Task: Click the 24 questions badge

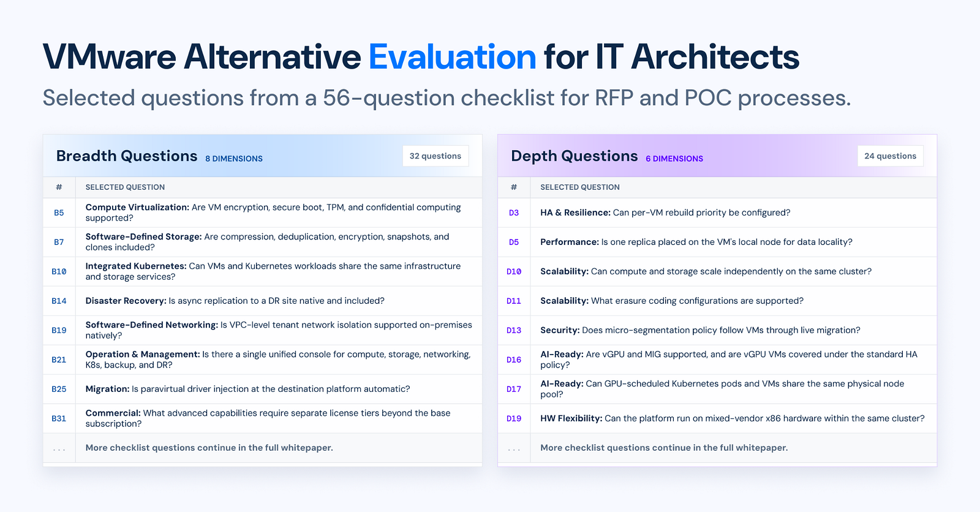Action: coord(891,156)
